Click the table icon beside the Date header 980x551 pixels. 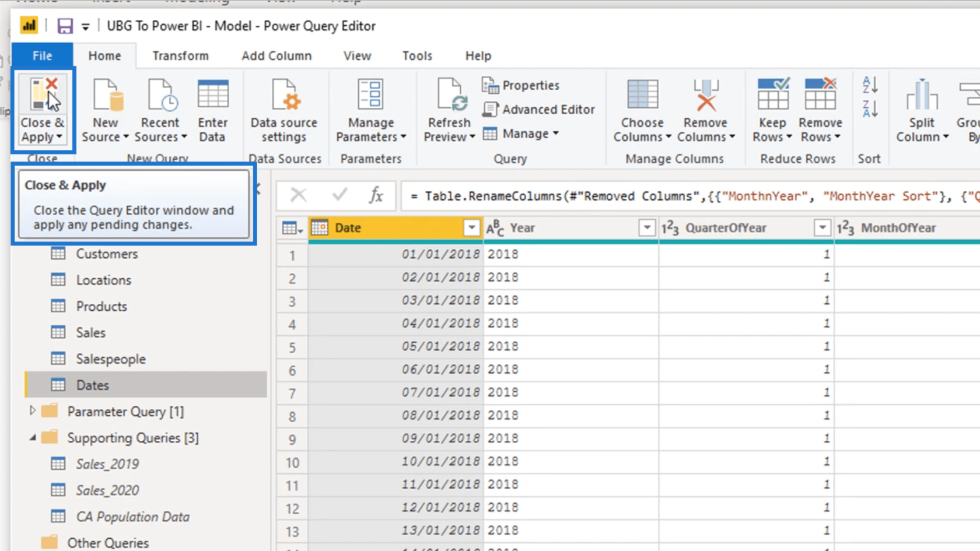coord(292,228)
